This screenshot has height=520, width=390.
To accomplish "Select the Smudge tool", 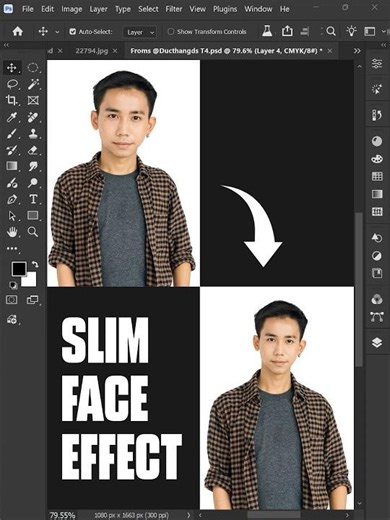I will [x=33, y=166].
